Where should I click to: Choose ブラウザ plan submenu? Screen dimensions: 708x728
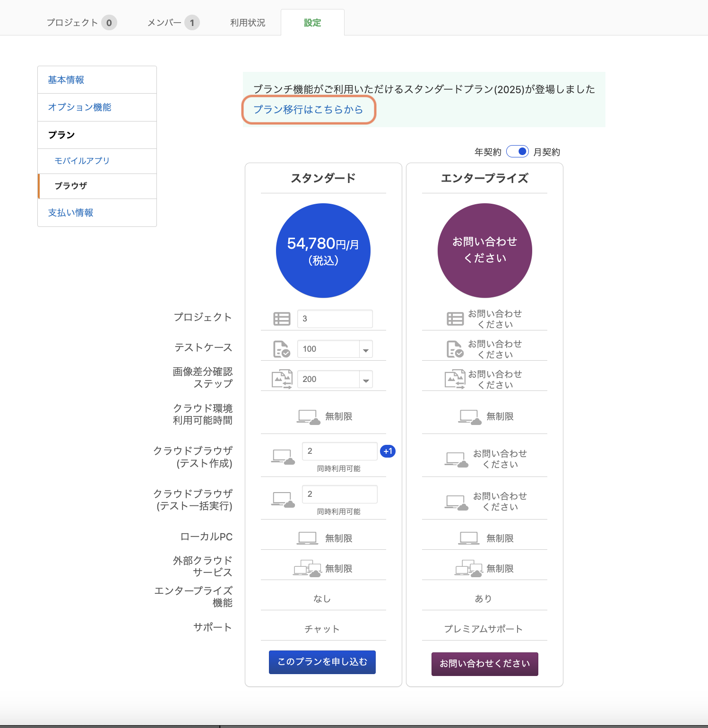pos(97,186)
